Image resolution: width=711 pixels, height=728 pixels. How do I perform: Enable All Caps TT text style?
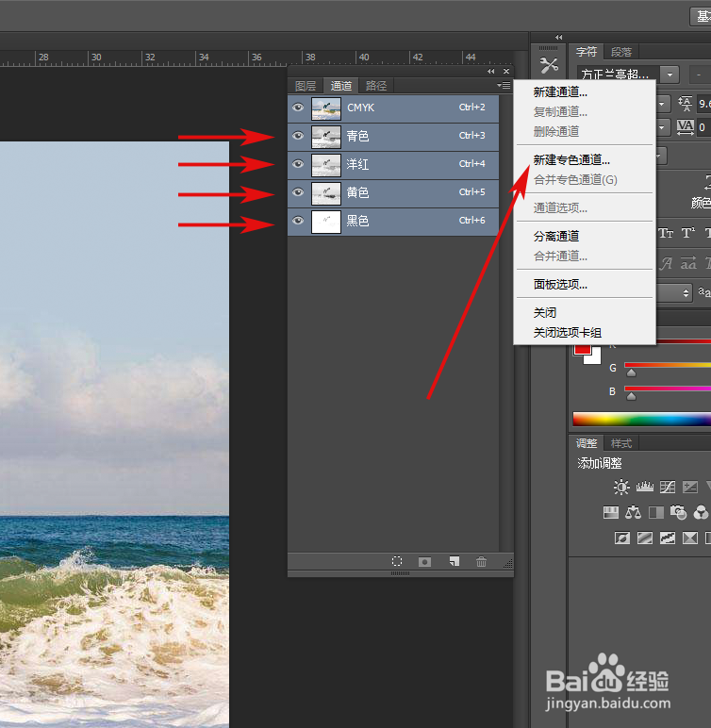(666, 233)
